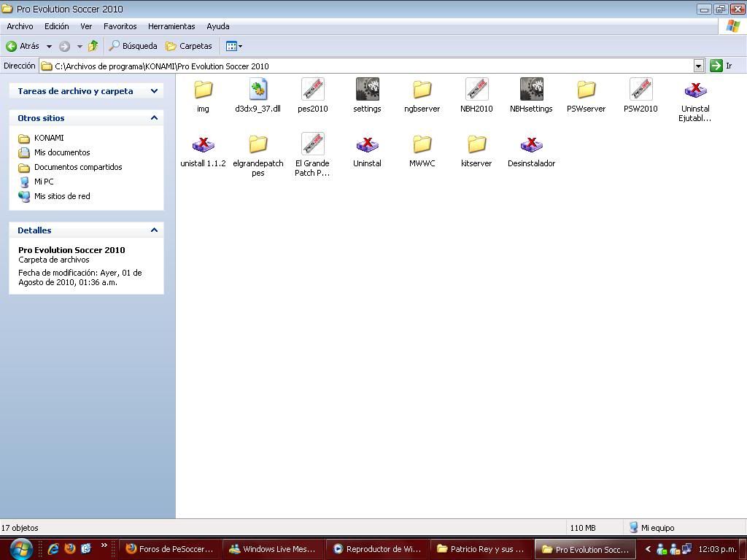
Task: Toggle the Carpetas folder pane
Action: pos(189,46)
